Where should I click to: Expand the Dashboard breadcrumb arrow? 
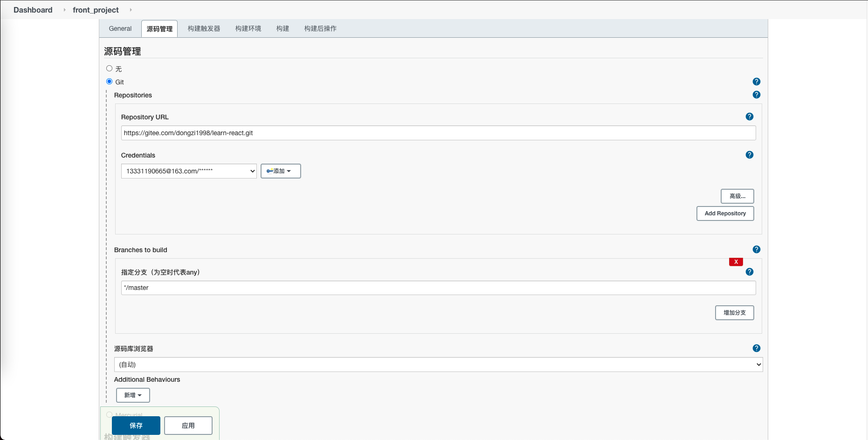click(64, 10)
